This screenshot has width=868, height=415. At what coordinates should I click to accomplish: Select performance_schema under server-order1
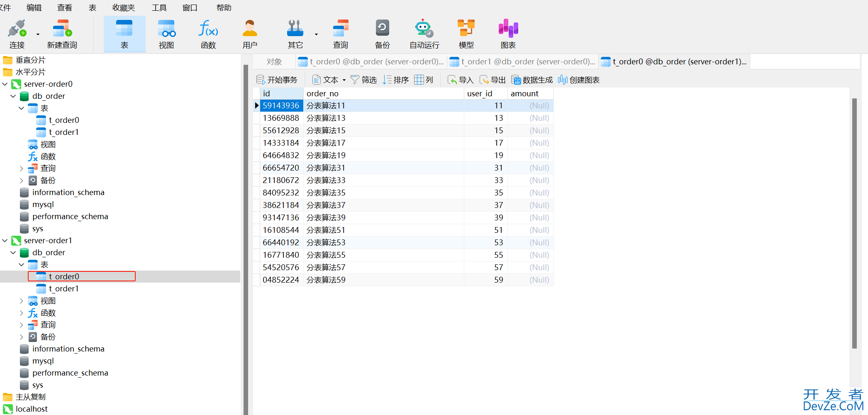pos(64,373)
